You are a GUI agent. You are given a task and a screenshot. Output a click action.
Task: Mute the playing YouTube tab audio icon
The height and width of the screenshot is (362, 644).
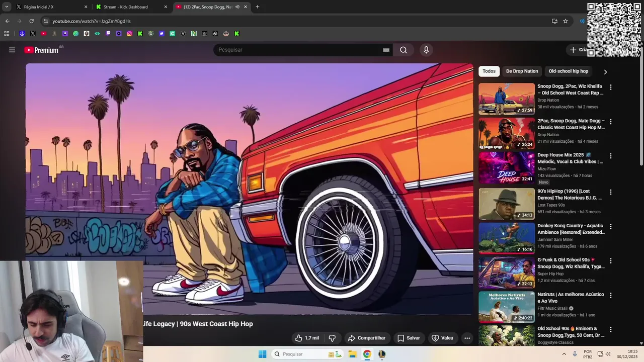tap(237, 7)
